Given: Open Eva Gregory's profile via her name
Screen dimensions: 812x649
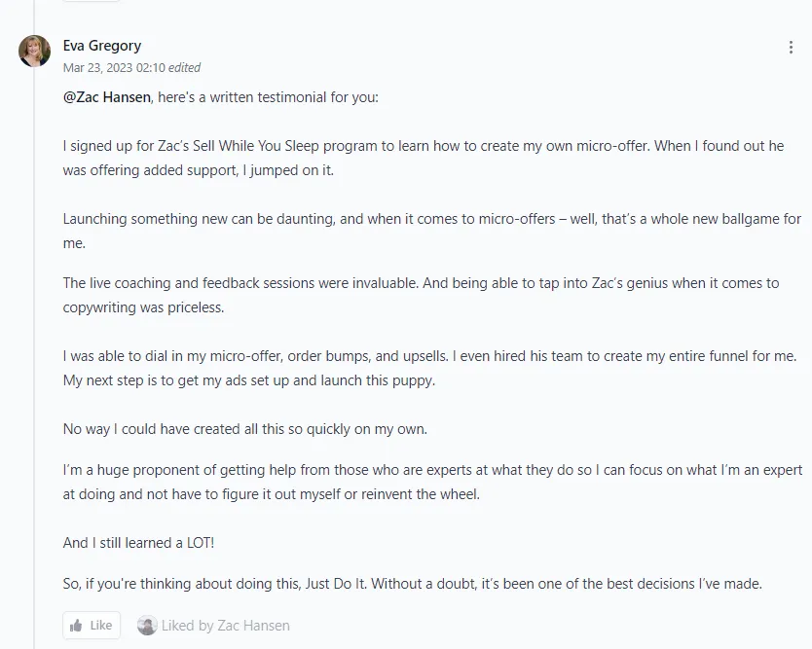Looking at the screenshot, I should tap(102, 46).
